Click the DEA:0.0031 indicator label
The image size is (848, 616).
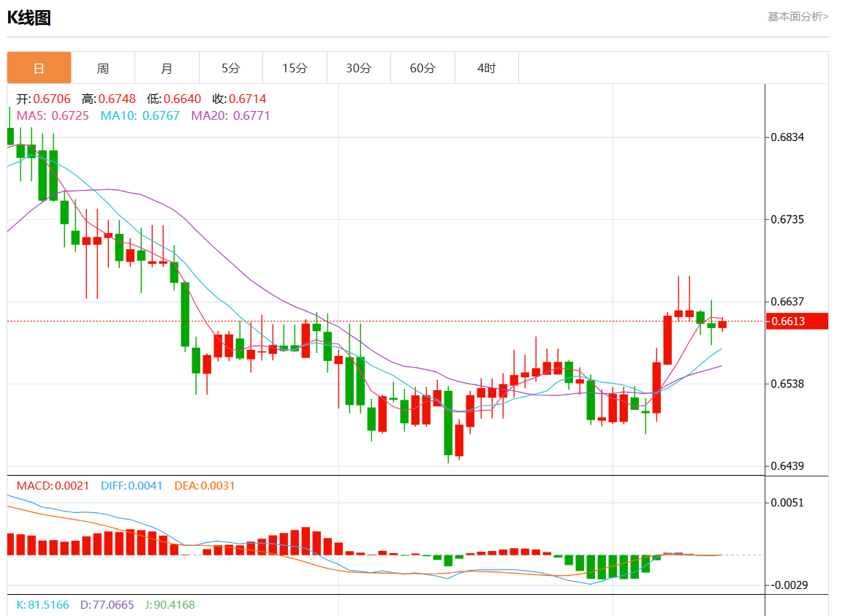point(205,486)
